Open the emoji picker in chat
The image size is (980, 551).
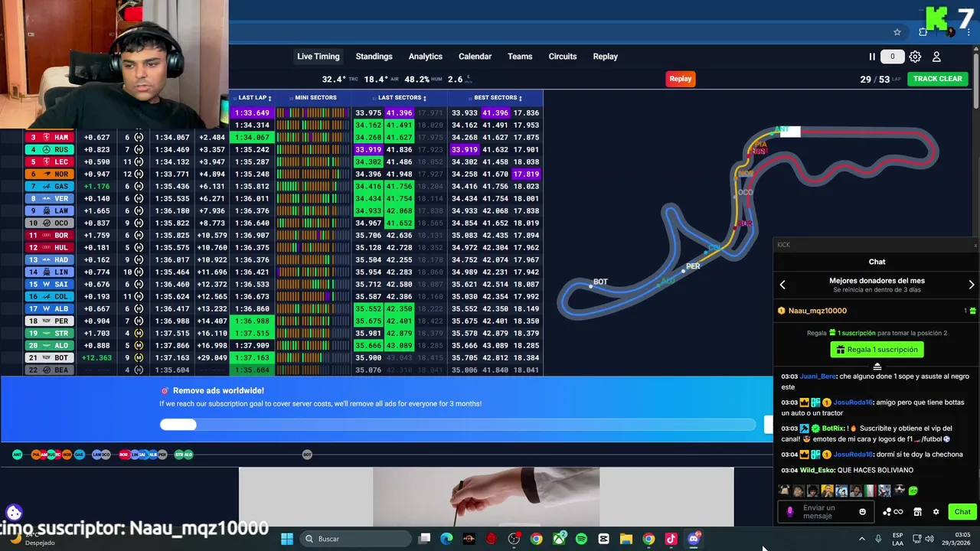(862, 511)
